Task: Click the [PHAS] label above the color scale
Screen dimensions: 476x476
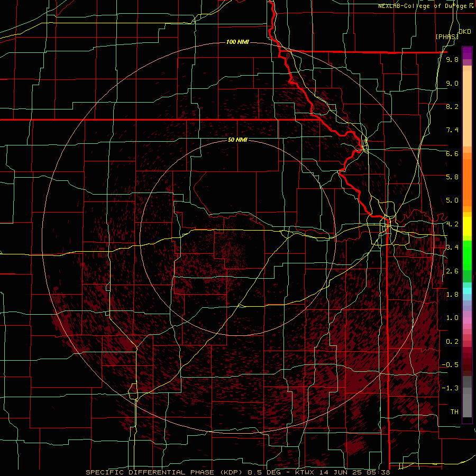Action: coord(447,36)
